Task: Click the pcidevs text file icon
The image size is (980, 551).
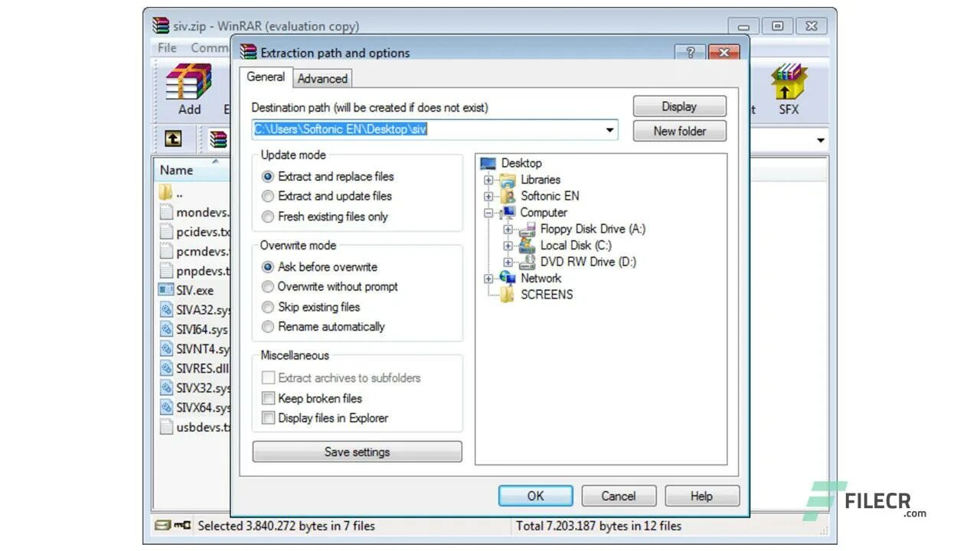Action: [x=165, y=232]
